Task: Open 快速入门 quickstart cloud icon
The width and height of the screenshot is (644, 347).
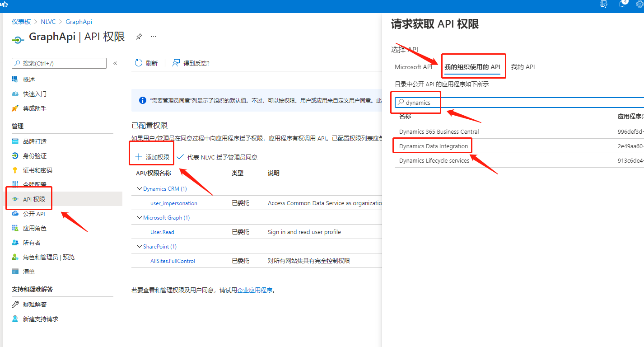Action: pos(15,94)
